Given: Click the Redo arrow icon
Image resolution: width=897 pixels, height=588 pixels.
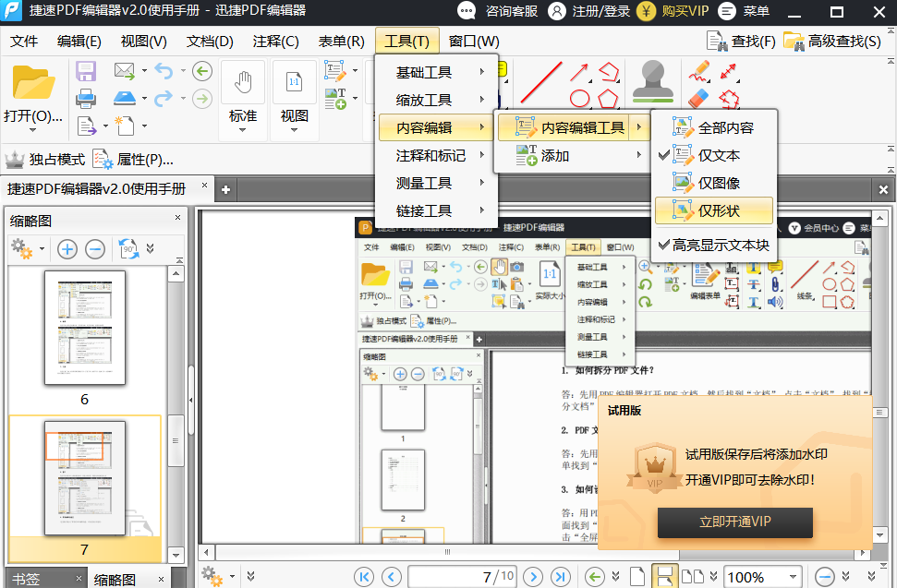Looking at the screenshot, I should (164, 98).
